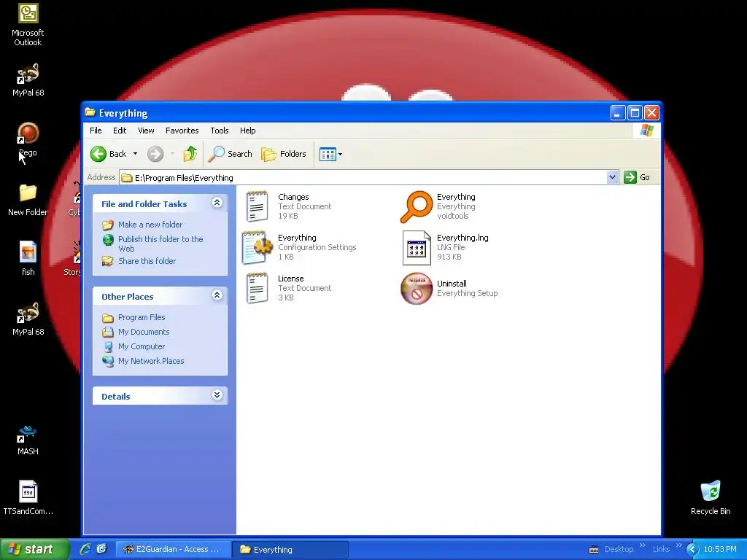747x560 pixels.
Task: Click the Links toolbar label in taskbar
Action: coord(661,549)
